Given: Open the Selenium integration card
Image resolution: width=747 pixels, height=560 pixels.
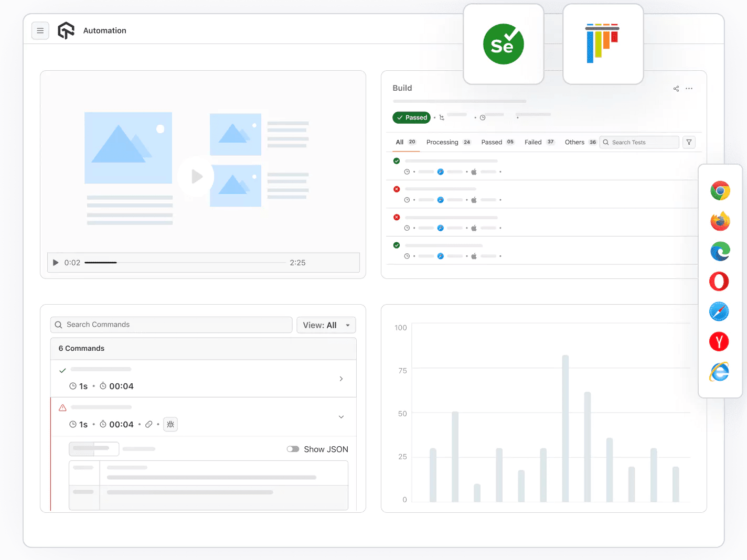Looking at the screenshot, I should [x=503, y=44].
